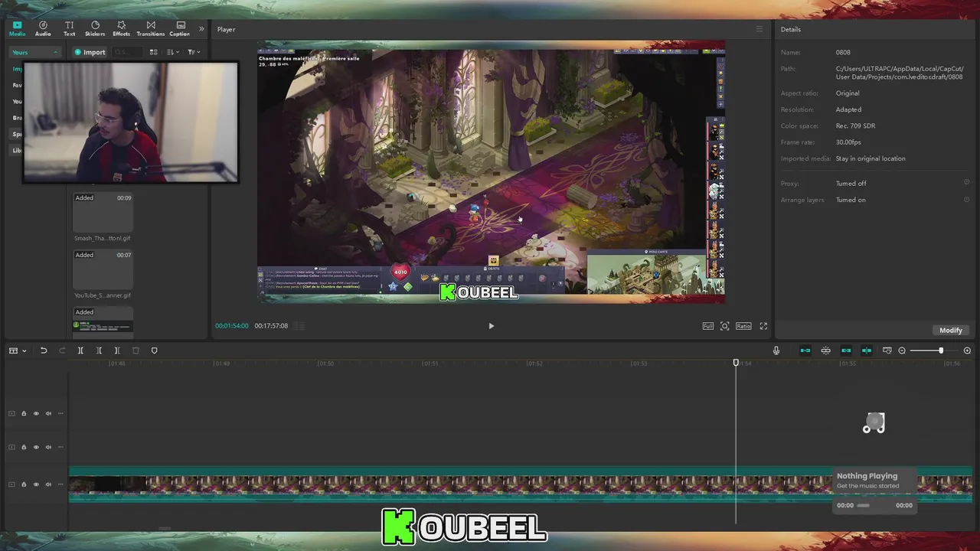The height and width of the screenshot is (551, 980).
Task: Toggle auto snapping
Action: pos(825,350)
